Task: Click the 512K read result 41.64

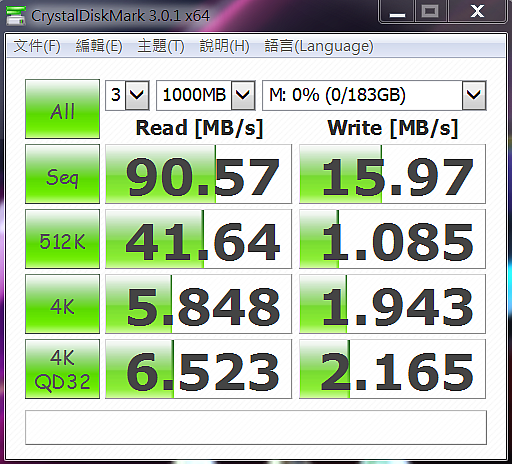Action: pyautogui.click(x=198, y=239)
